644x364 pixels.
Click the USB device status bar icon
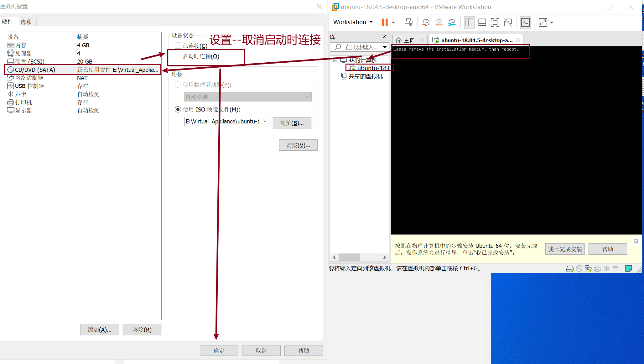pos(615,268)
